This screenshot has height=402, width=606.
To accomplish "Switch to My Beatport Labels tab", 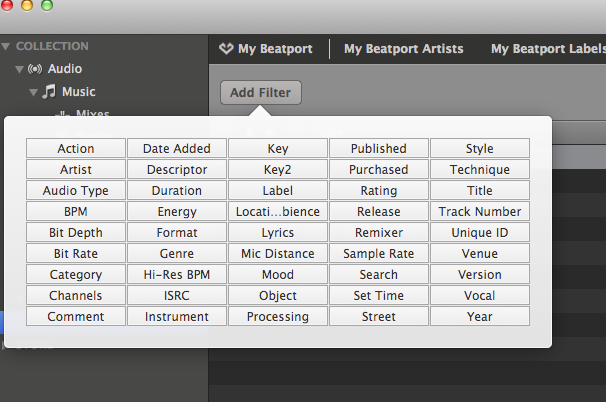I will tap(545, 49).
